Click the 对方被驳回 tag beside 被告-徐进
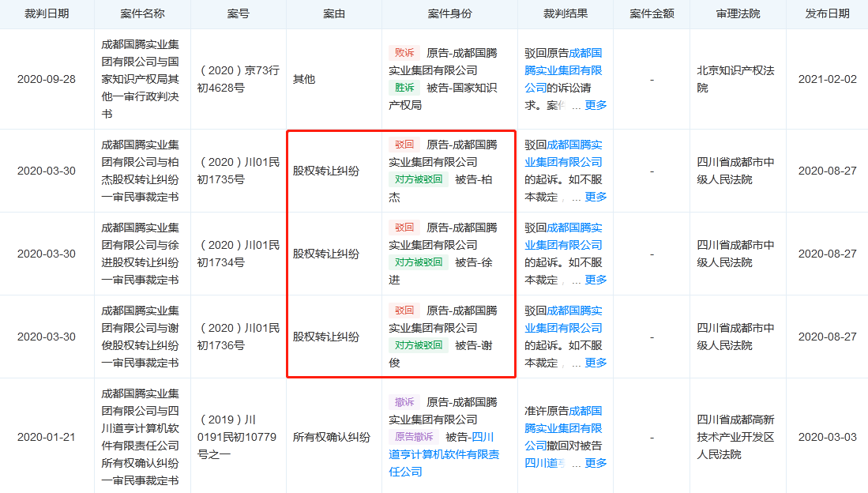This screenshot has height=493, width=868. pos(418,262)
